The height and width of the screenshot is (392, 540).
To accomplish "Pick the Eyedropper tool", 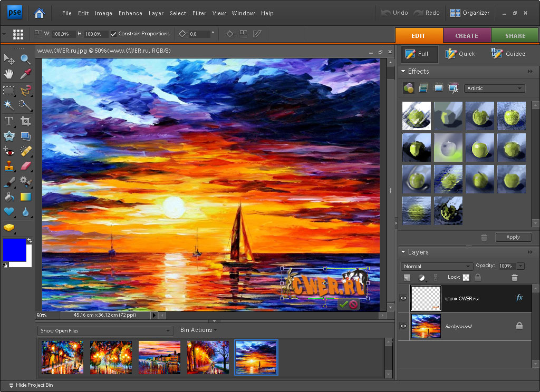I will pyautogui.click(x=25, y=74).
